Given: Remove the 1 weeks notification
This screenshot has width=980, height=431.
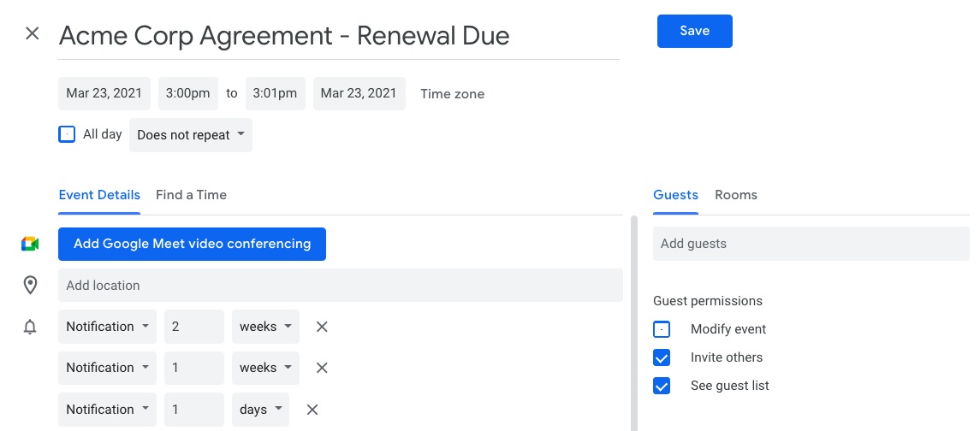Looking at the screenshot, I should tap(322, 368).
